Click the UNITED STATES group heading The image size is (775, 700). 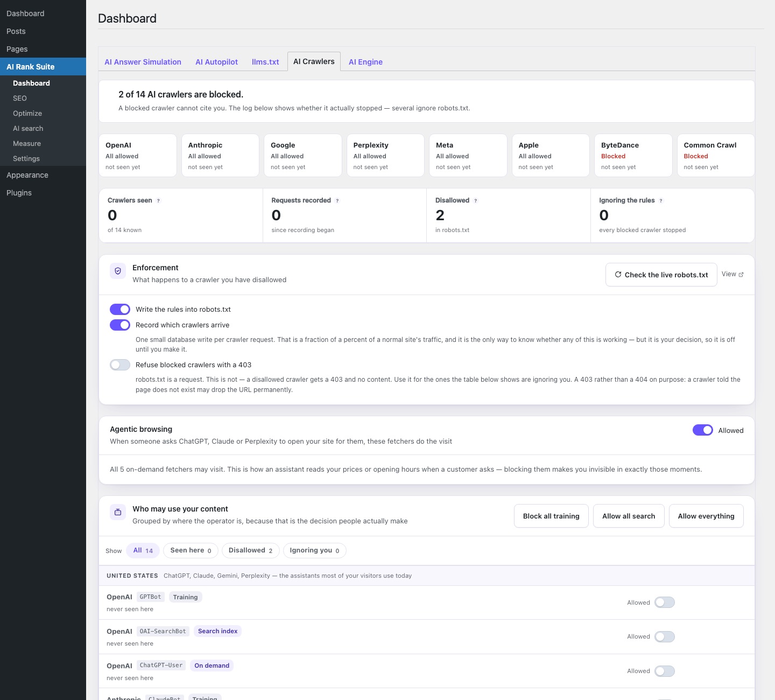[x=132, y=576]
